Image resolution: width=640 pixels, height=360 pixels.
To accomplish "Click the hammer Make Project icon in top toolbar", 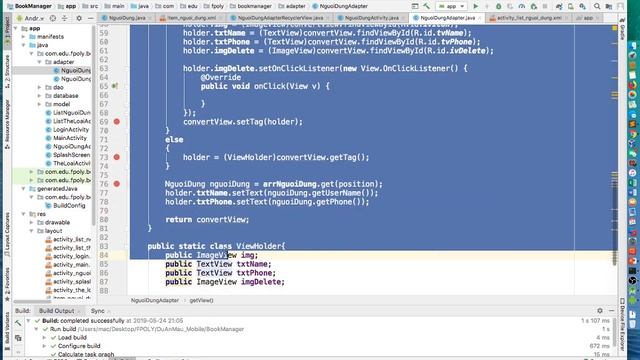I will pyautogui.click(x=427, y=6).
